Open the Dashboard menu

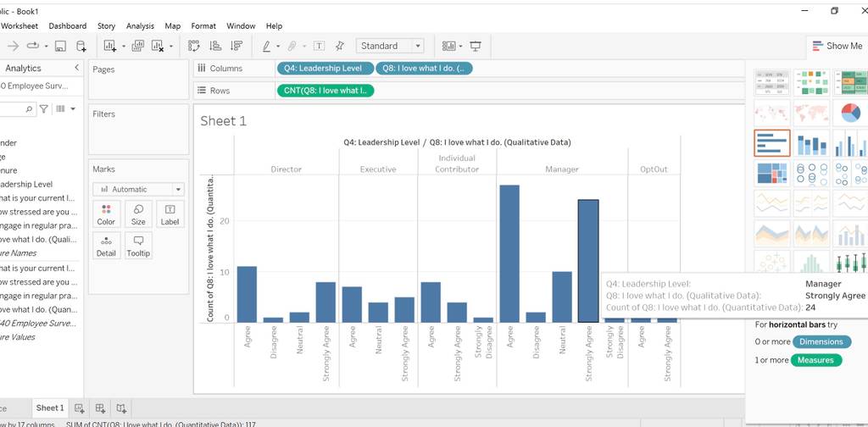pyautogui.click(x=68, y=26)
